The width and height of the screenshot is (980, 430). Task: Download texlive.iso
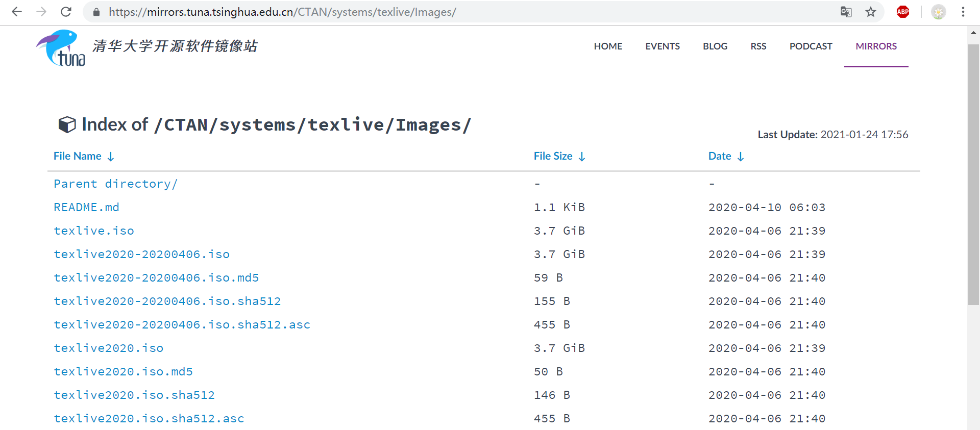[94, 231]
